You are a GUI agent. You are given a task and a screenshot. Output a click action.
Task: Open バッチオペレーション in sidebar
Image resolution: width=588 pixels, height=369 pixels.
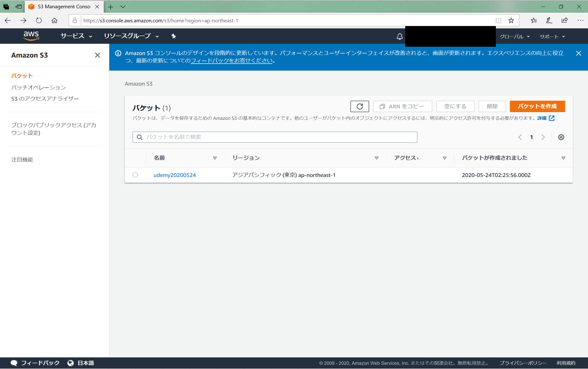click(x=39, y=87)
